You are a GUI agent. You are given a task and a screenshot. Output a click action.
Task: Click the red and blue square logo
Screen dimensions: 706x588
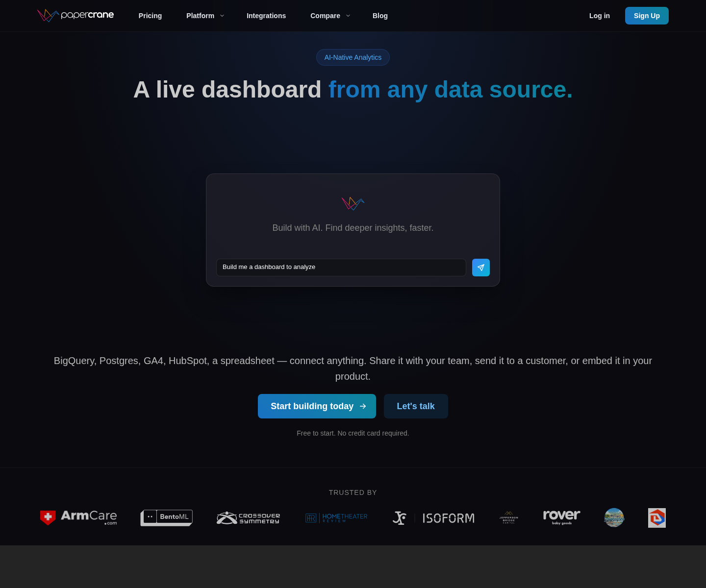tap(657, 518)
